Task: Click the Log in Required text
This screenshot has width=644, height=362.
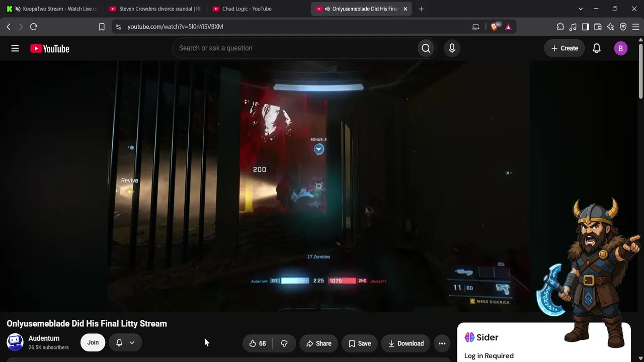Action: click(489, 356)
